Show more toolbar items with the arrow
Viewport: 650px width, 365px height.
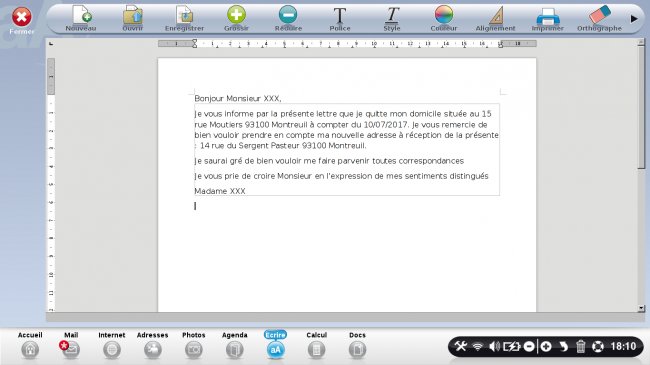point(634,19)
